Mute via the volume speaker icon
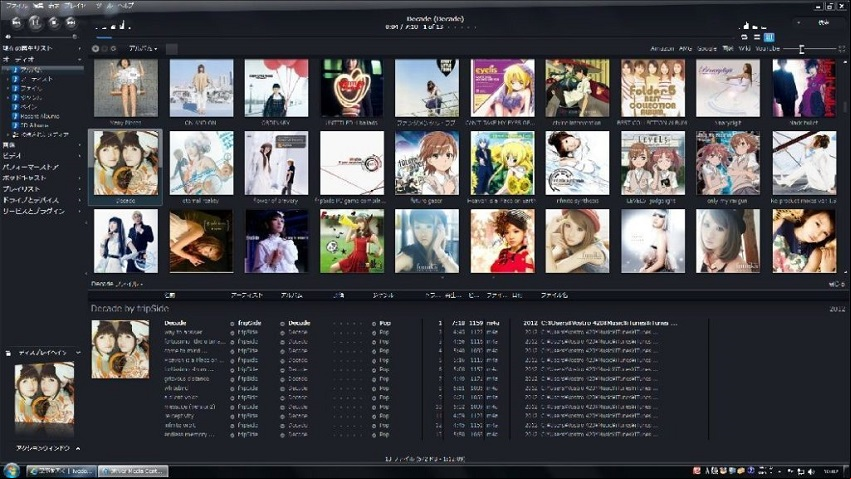Screen dimensions: 851x479 coord(8,37)
